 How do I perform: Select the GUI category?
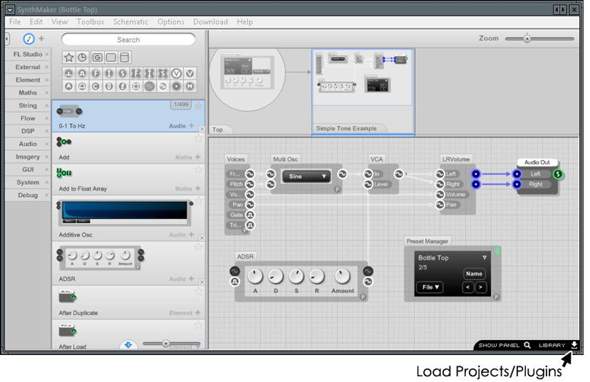pyautogui.click(x=28, y=169)
